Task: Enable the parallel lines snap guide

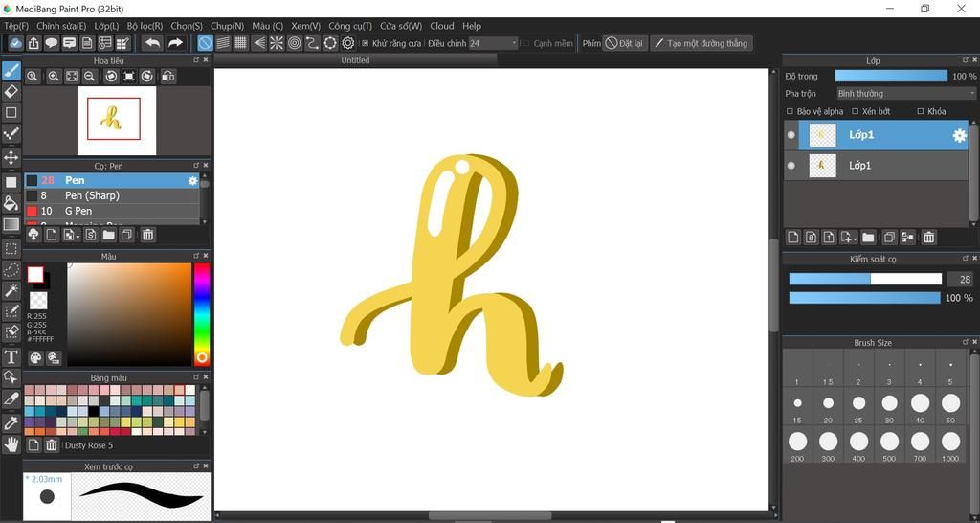Action: (223, 43)
